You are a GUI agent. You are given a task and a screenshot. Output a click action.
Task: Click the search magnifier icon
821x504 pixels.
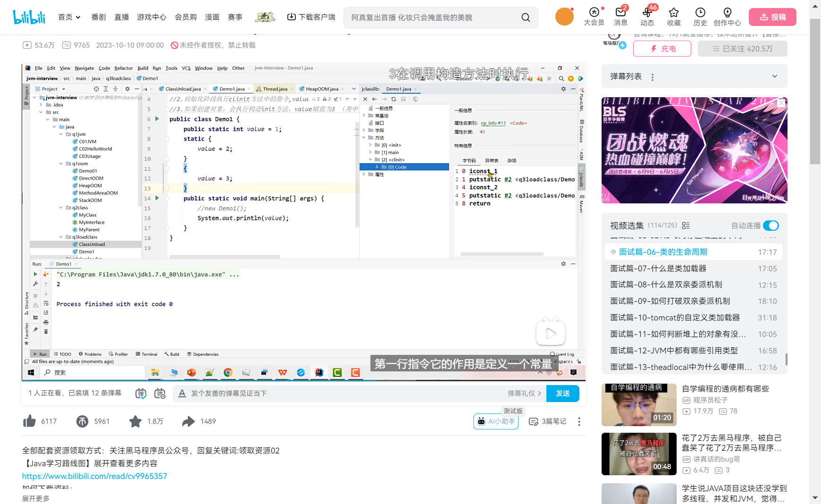(x=526, y=17)
